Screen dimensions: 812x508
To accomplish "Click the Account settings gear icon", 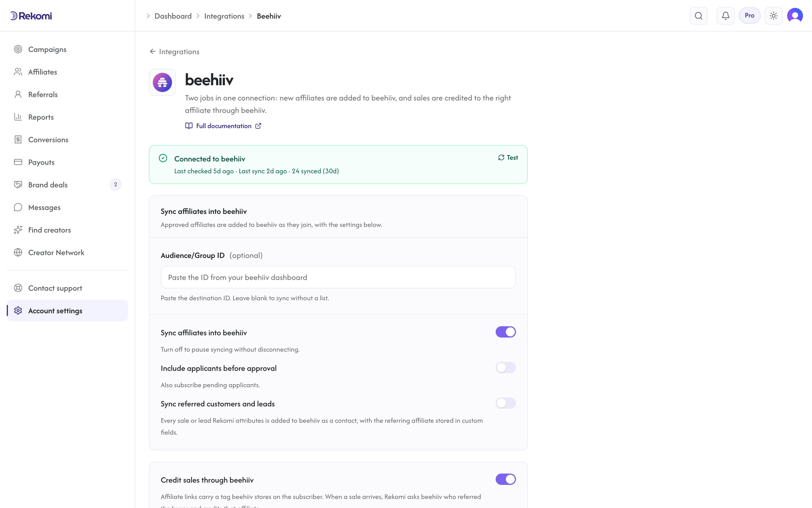I will [18, 310].
